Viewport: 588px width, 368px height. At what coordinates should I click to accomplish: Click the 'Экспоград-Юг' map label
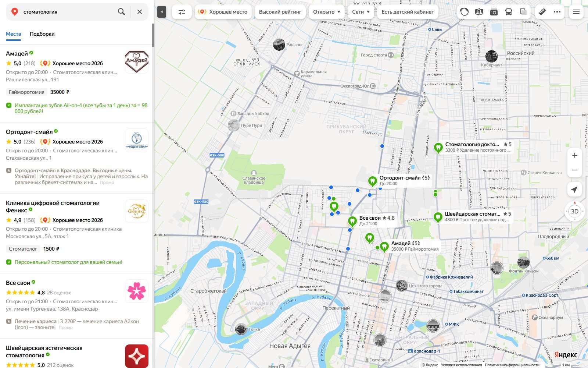click(355, 86)
